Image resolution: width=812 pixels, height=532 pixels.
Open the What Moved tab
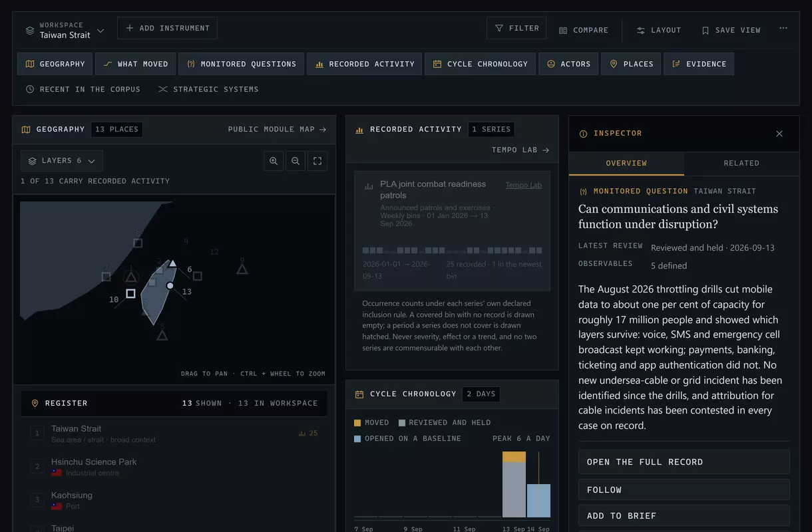coord(136,64)
